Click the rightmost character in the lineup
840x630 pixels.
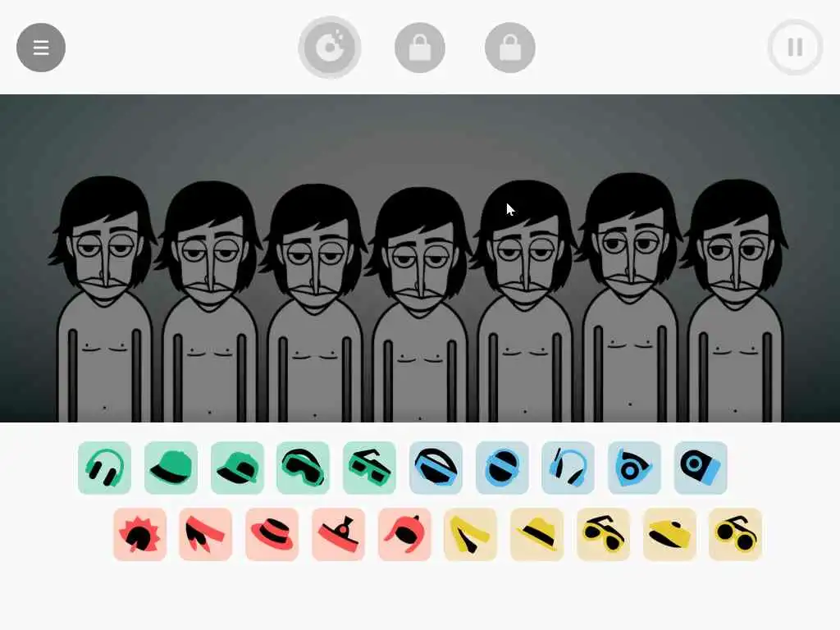(x=735, y=302)
